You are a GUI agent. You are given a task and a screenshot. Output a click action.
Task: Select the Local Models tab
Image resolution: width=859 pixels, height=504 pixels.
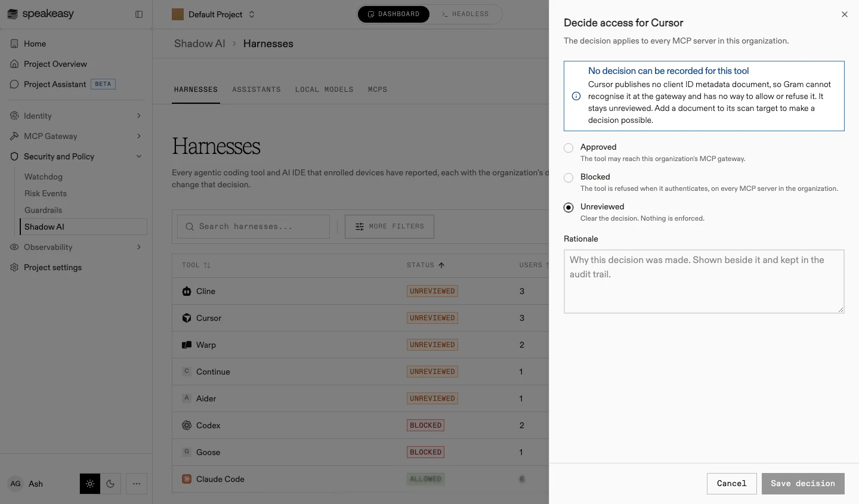tap(324, 89)
